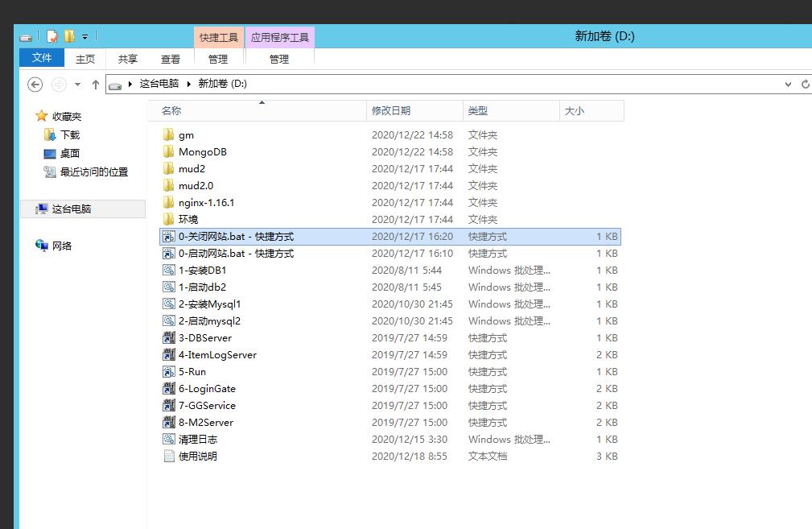Select the 使用说明 text document
The width and height of the screenshot is (812, 529).
click(x=197, y=457)
